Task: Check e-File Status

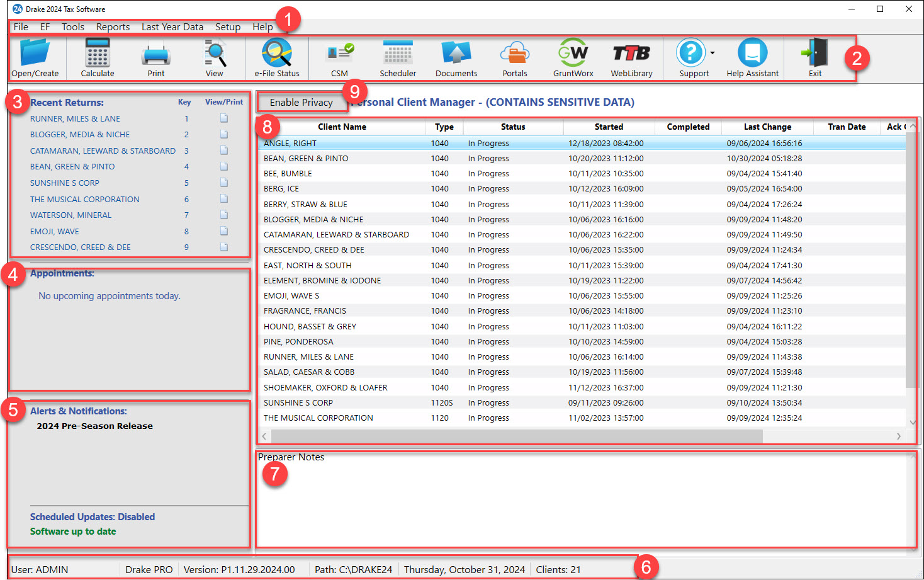Action: pyautogui.click(x=277, y=57)
